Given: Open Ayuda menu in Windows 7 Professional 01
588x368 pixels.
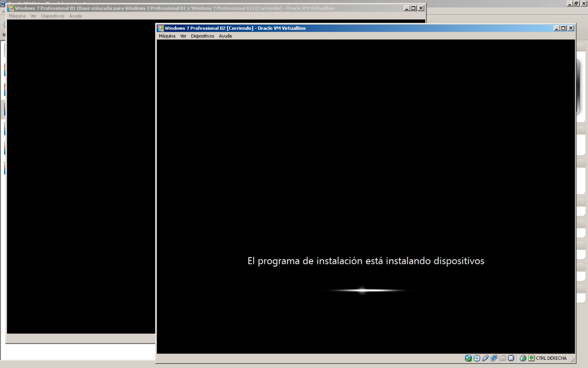Looking at the screenshot, I should click(x=75, y=16).
